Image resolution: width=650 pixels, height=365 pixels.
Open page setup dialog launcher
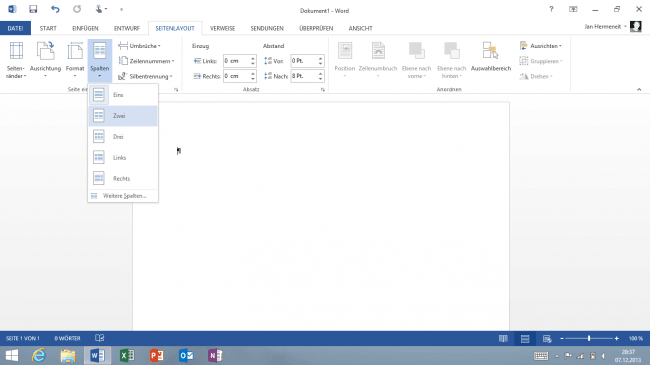pos(176,89)
